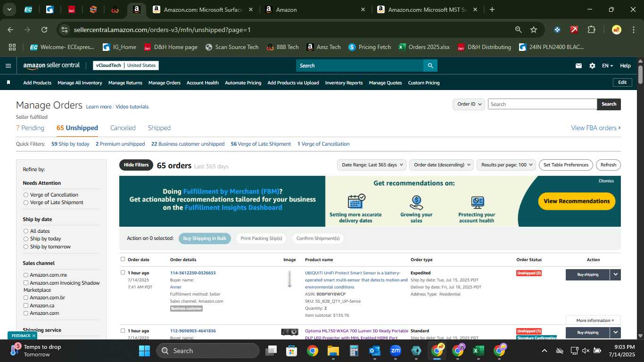Click the Hide Filters button
Screen dimensions: 644x362
136,165
